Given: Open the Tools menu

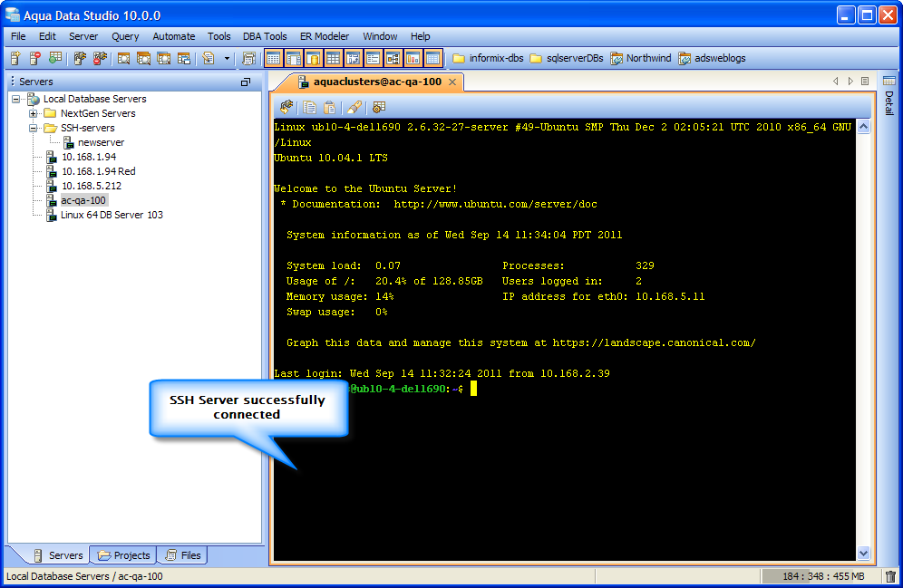Looking at the screenshot, I should click(218, 36).
